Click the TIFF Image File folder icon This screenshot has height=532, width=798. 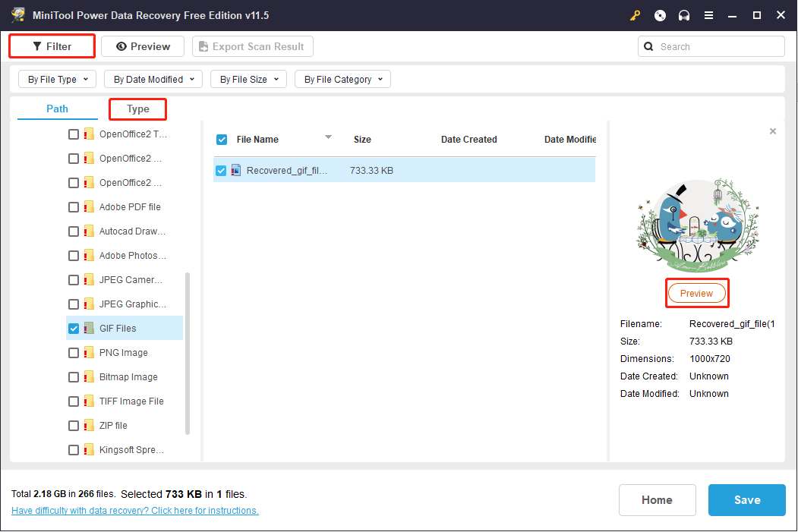point(89,401)
